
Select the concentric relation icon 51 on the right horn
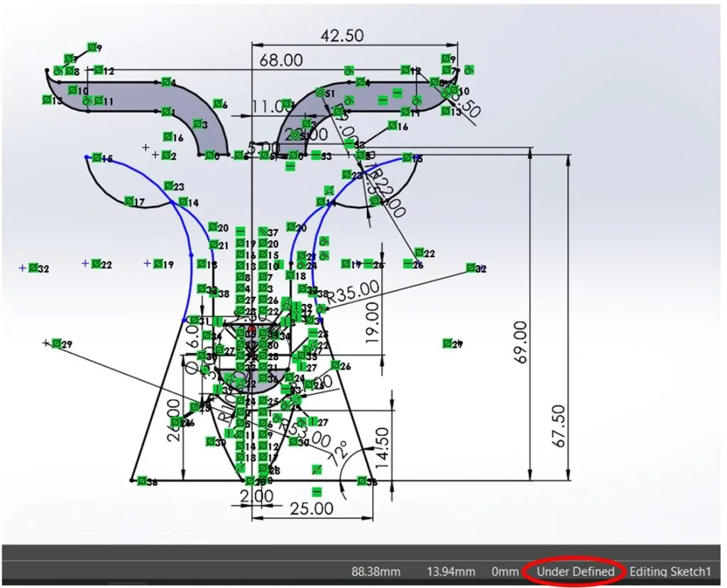tap(319, 93)
